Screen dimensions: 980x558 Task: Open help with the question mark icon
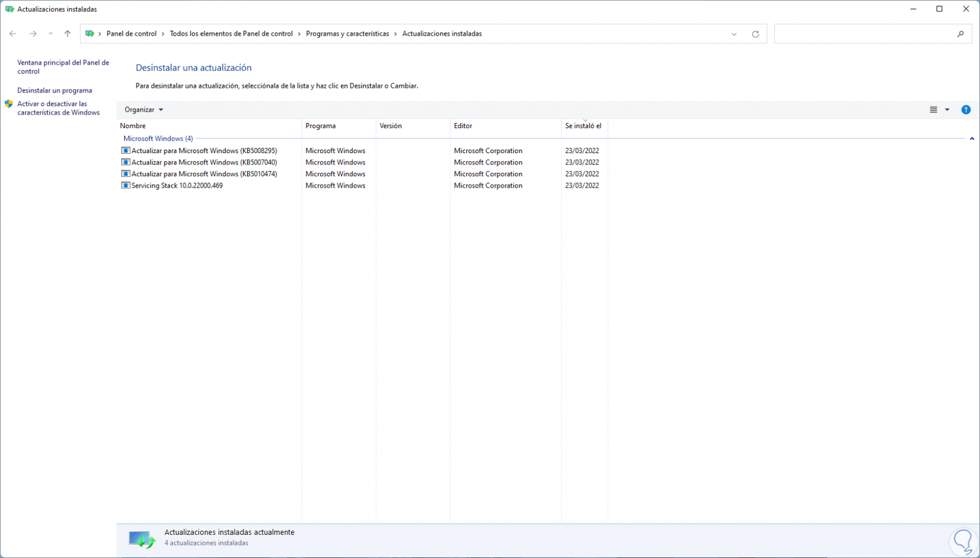pyautogui.click(x=966, y=110)
